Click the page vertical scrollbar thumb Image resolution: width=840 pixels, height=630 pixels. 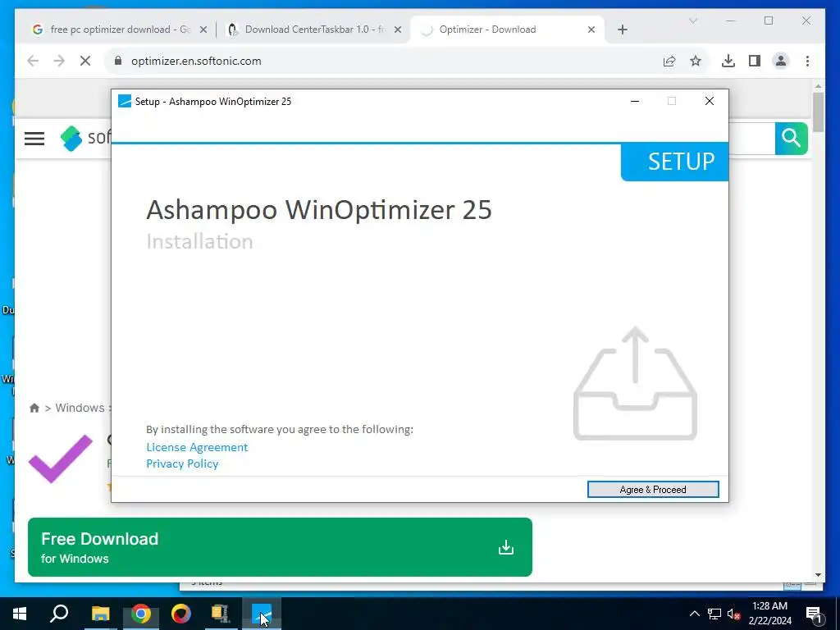tap(818, 112)
